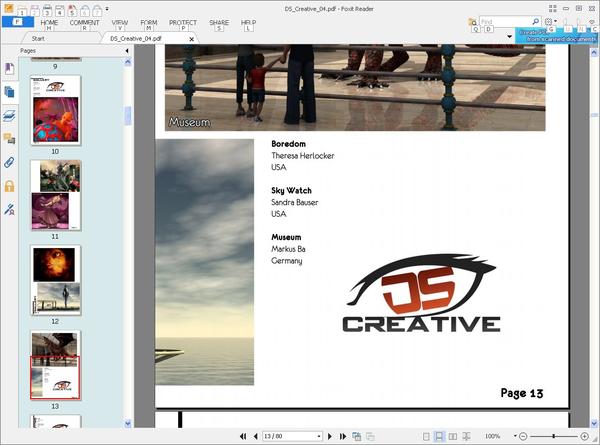Click the DS Creative logo on page
This screenshot has width=600, height=445.
pos(421,293)
